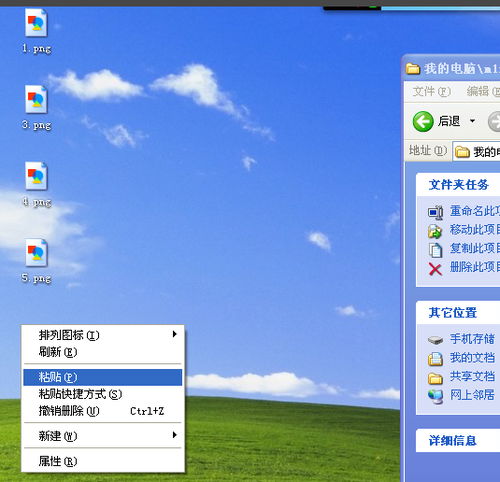This screenshot has height=482, width=500.
Task: Choose 粘贴 from the context menu
Action: pos(103,377)
